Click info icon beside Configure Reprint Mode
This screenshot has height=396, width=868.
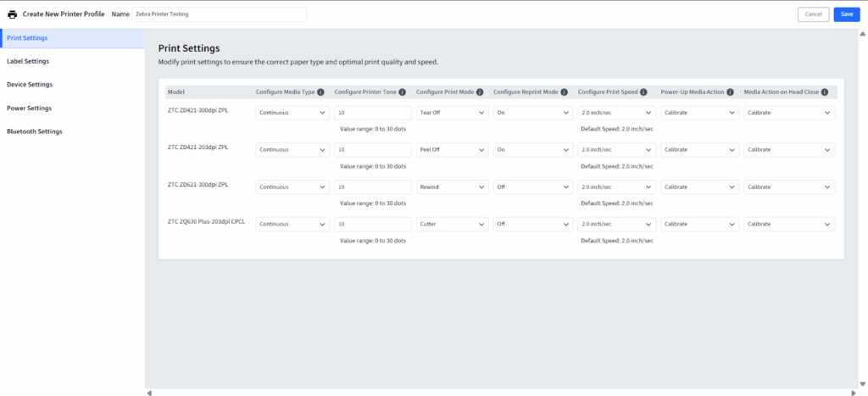[x=563, y=92]
